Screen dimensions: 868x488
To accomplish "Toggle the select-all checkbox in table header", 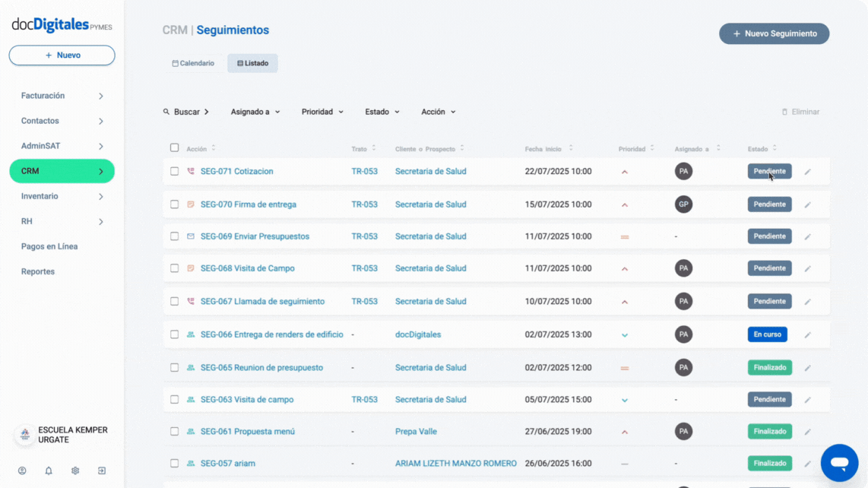I will (174, 148).
